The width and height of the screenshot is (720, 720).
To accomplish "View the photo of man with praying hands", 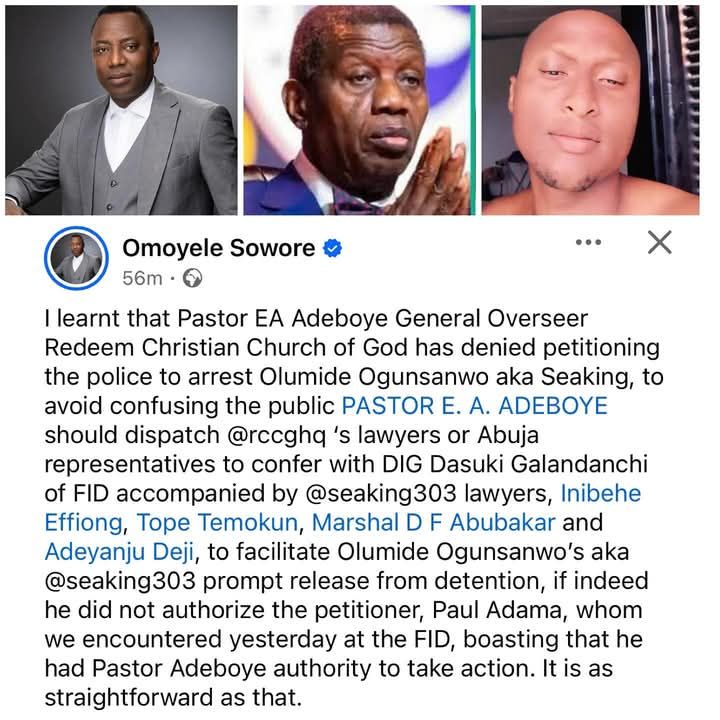I will pos(359,110).
